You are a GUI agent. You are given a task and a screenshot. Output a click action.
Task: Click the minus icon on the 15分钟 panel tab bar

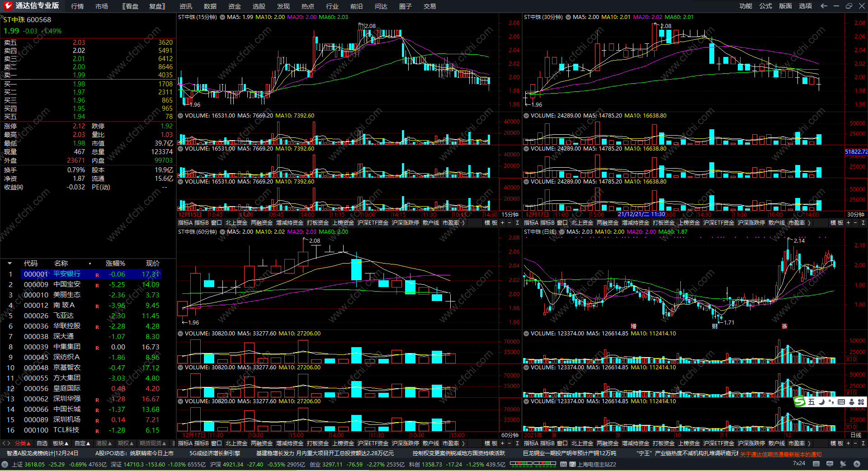(x=509, y=223)
